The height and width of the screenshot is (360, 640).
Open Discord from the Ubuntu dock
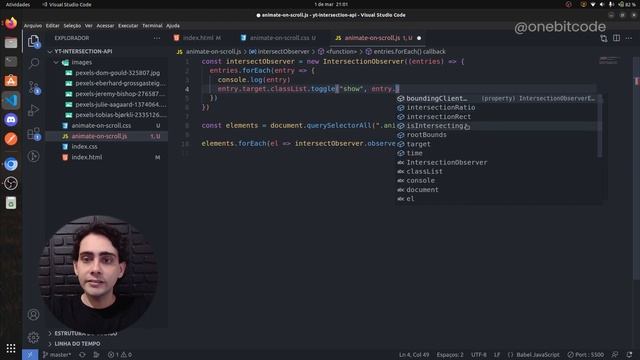[x=11, y=120]
